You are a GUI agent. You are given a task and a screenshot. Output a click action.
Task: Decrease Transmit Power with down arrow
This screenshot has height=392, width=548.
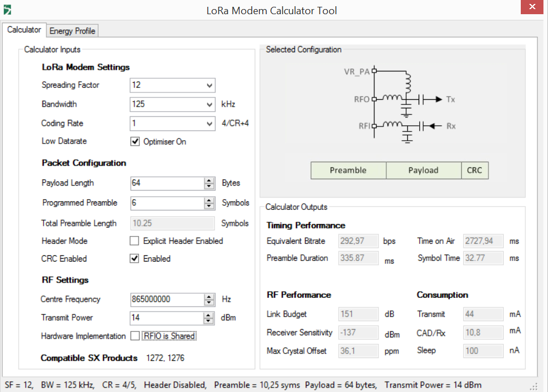208,321
